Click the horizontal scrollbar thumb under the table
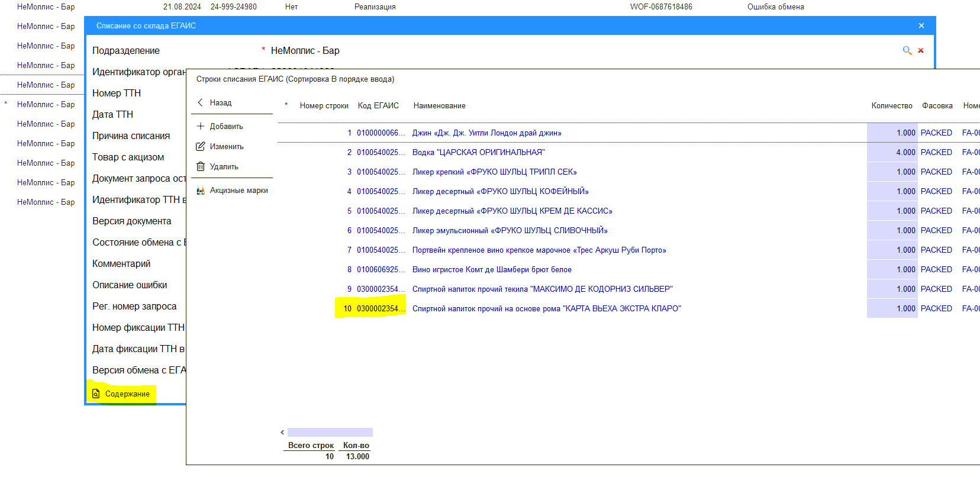980x477 pixels. coord(330,433)
